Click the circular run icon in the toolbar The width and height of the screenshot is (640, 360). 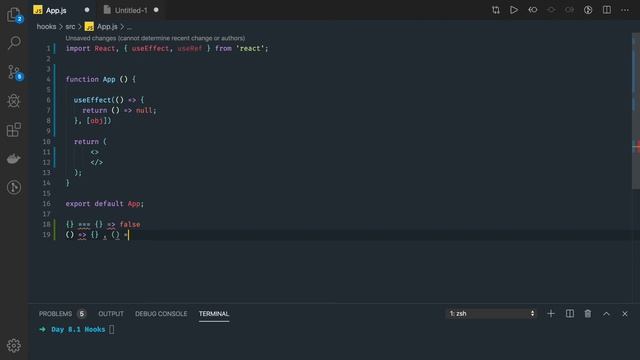pyautogui.click(x=588, y=10)
